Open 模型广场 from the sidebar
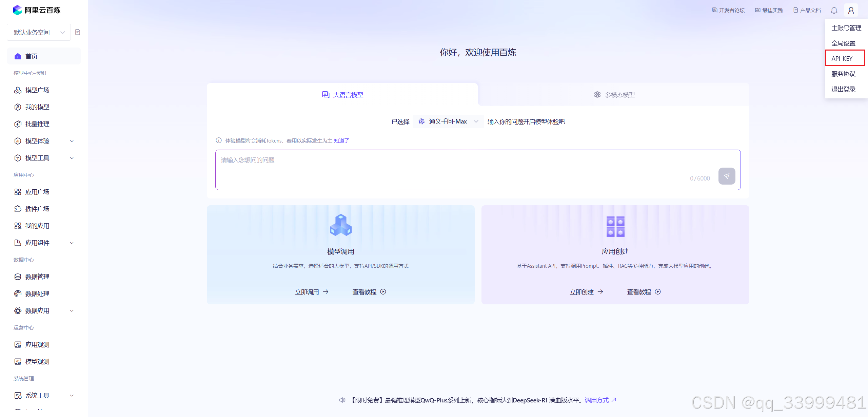 click(x=37, y=90)
